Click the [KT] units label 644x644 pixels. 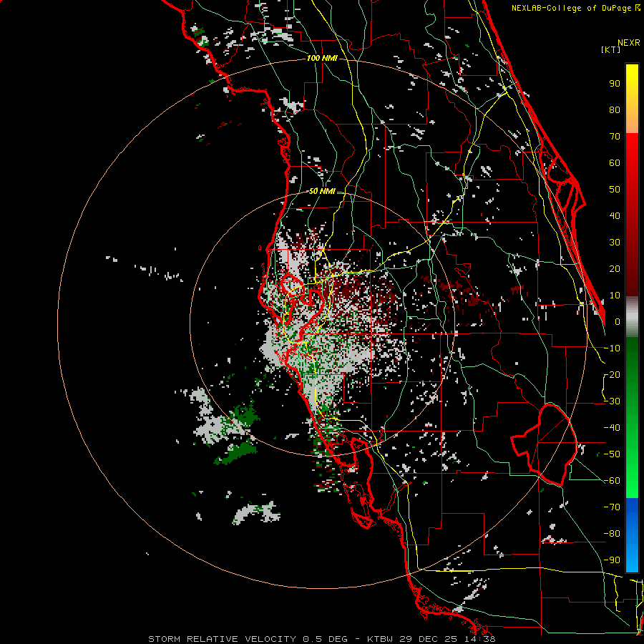pos(611,49)
